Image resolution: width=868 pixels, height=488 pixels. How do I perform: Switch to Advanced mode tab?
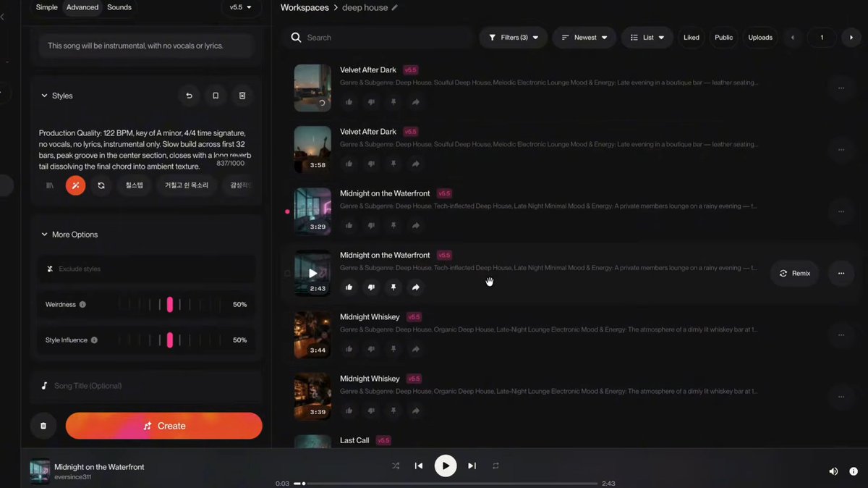(82, 7)
